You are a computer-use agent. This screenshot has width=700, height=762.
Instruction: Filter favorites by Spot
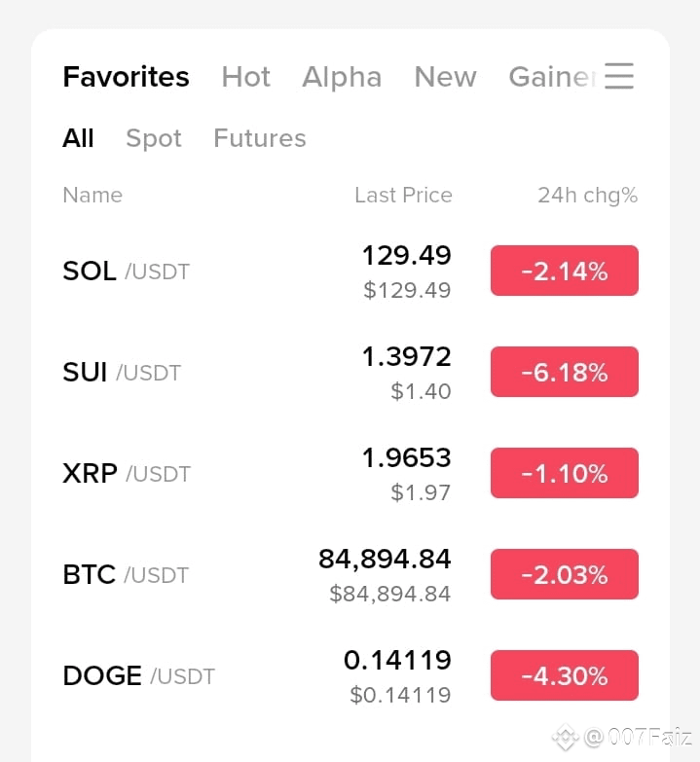[x=154, y=138]
